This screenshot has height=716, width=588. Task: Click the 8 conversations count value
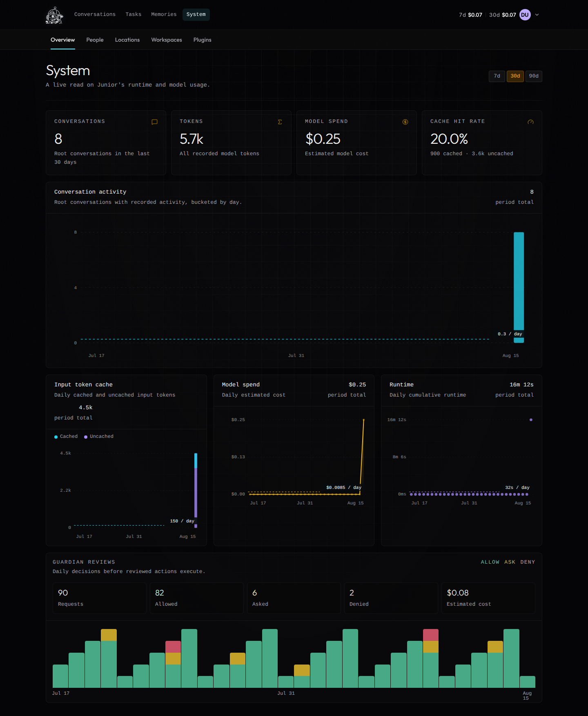click(58, 139)
